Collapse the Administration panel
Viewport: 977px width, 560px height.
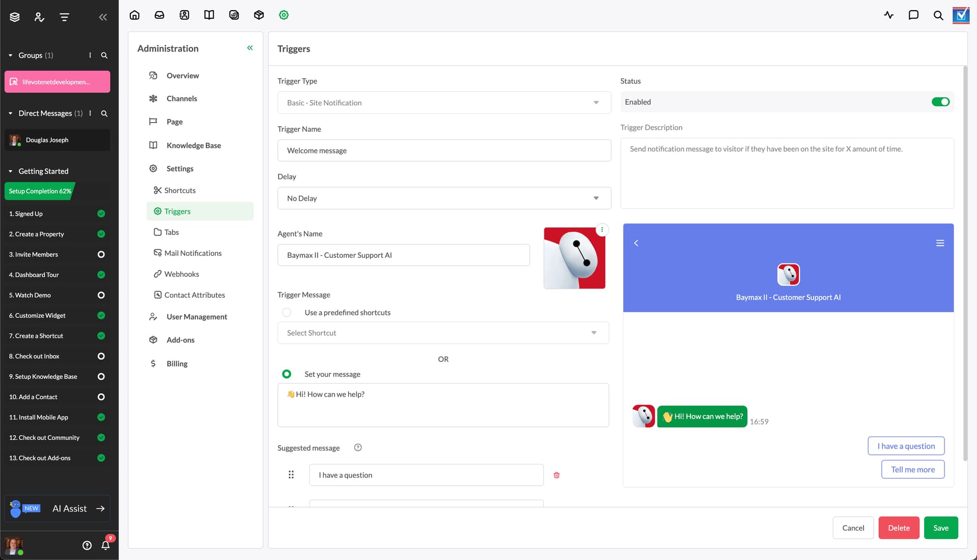click(250, 48)
